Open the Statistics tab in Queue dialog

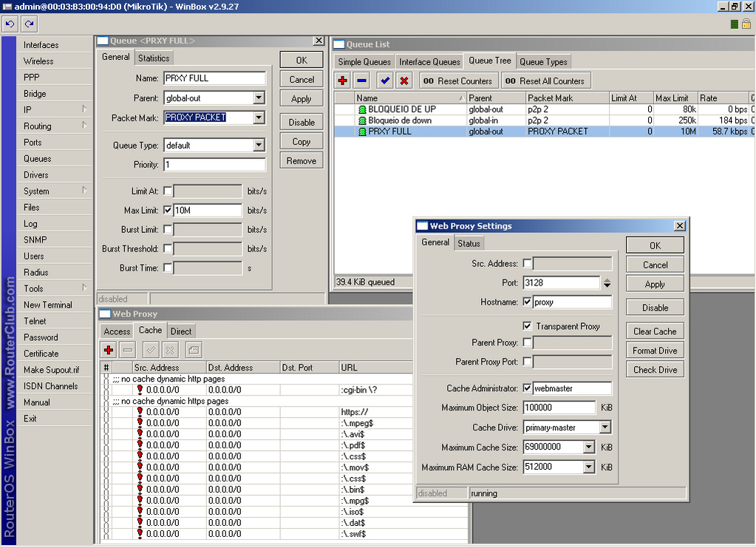(x=154, y=58)
